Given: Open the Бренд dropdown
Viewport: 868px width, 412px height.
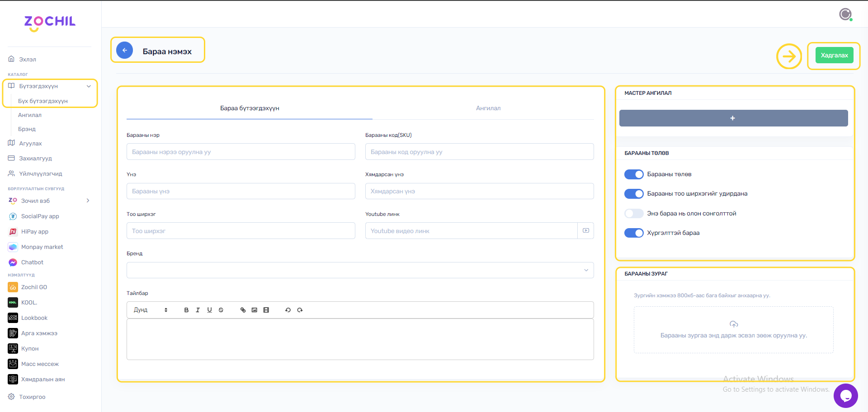Looking at the screenshot, I should [x=360, y=270].
